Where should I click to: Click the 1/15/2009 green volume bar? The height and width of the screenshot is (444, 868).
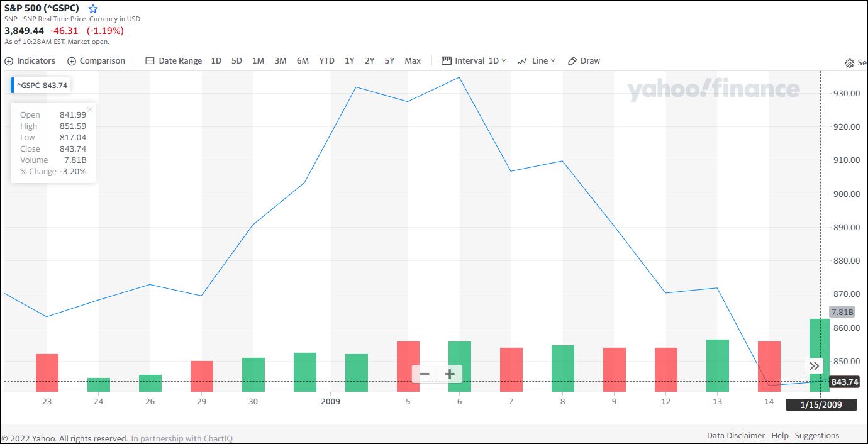819,355
